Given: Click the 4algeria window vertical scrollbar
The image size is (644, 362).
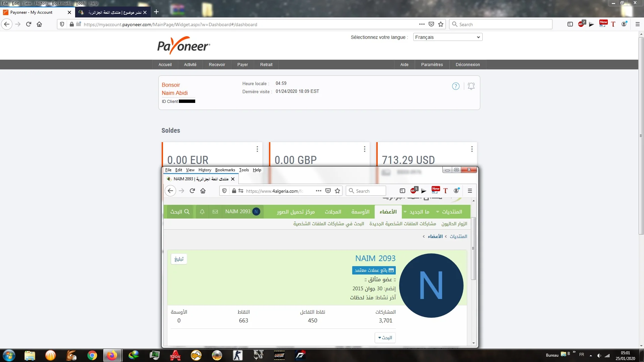Looking at the screenshot, I should pyautogui.click(x=473, y=248).
